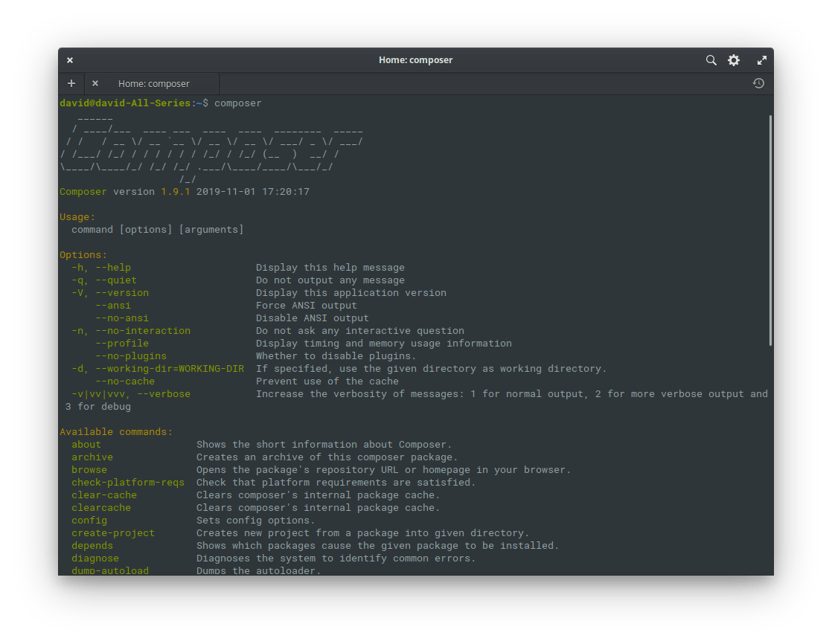Viewport: 832px width, 644px height.
Task: Click the --working-dir=WORKING-DIR option
Action: point(170,368)
